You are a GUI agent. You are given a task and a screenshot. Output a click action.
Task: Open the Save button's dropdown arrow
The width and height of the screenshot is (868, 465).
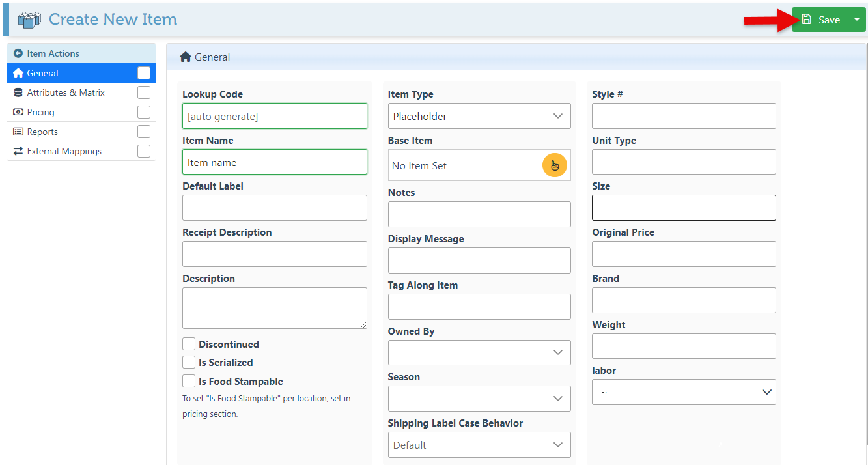point(856,20)
